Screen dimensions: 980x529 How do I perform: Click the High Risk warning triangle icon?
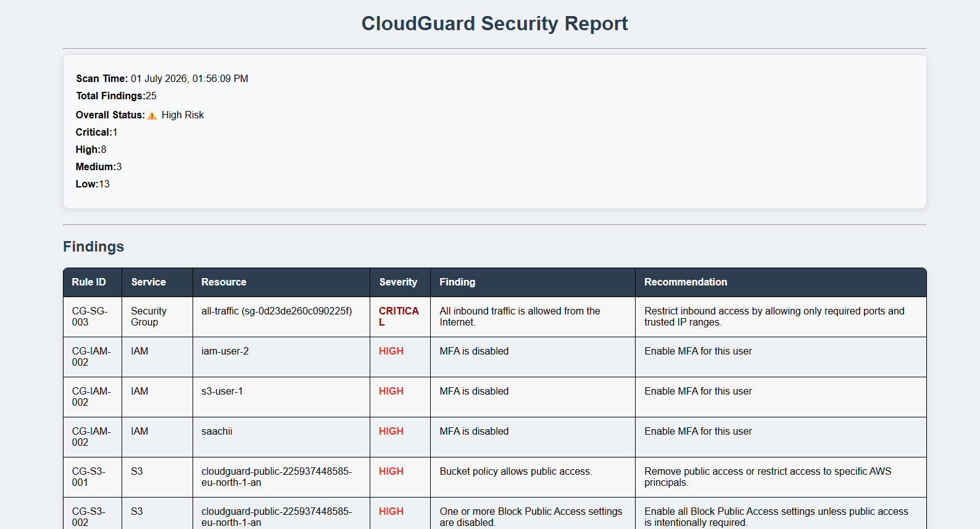[x=152, y=115]
